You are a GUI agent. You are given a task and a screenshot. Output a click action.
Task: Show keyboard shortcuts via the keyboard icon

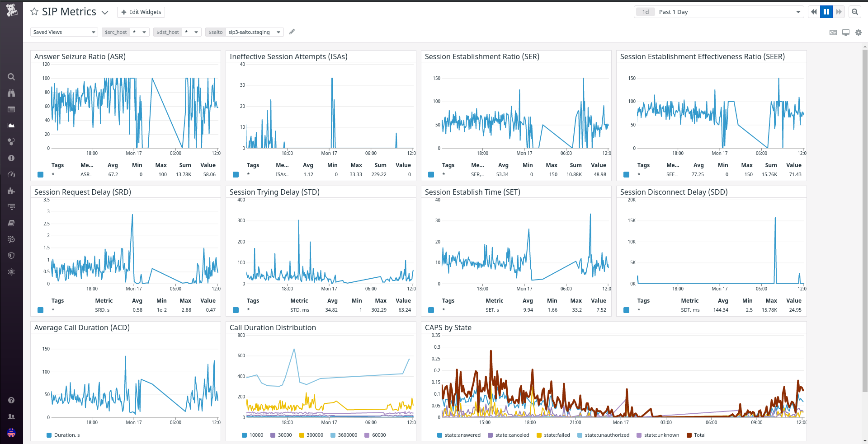click(x=833, y=32)
